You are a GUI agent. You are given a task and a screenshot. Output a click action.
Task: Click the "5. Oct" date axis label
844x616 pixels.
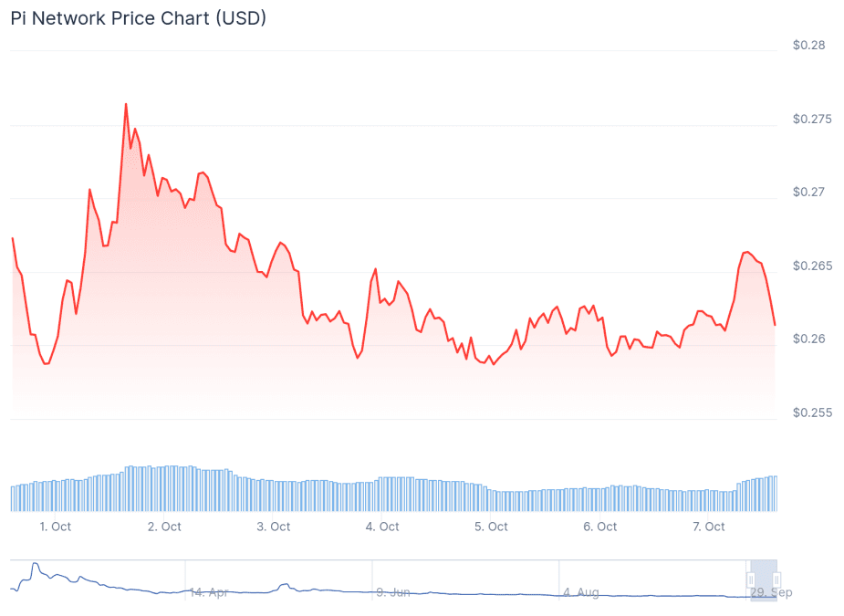491,527
